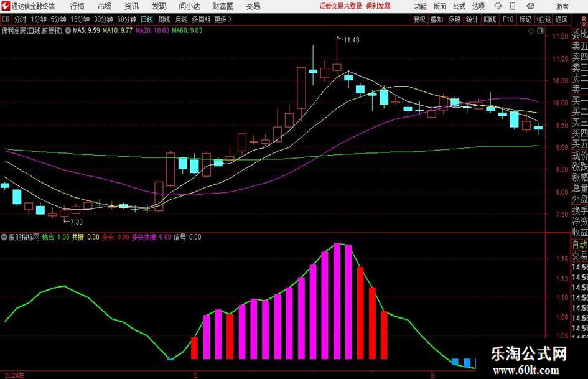
Task: Click the 复权 toolbar button
Action: [419, 19]
